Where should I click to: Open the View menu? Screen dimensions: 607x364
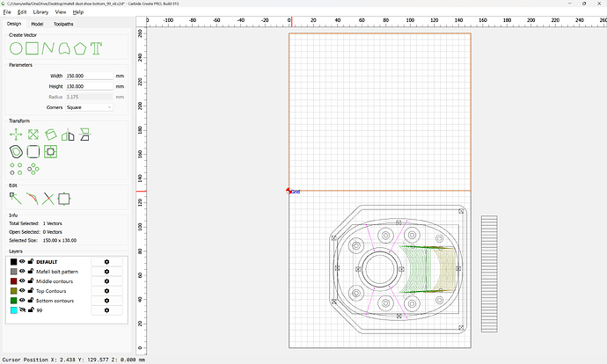61,12
